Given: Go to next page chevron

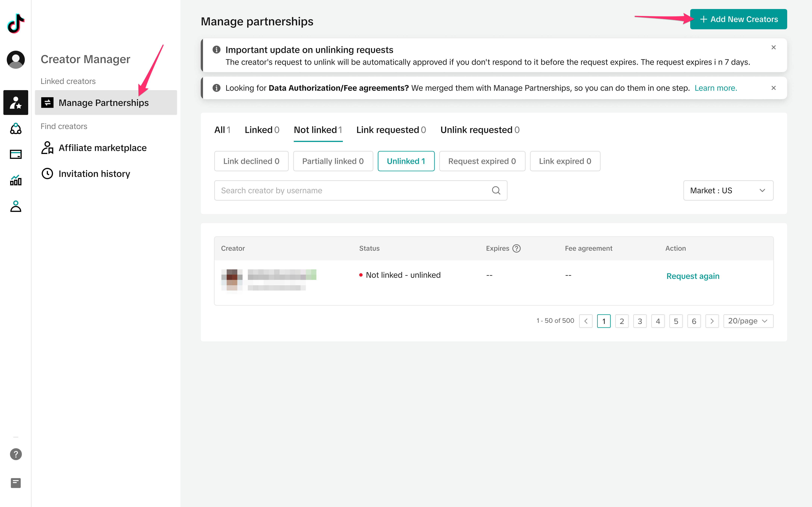Looking at the screenshot, I should [x=712, y=321].
